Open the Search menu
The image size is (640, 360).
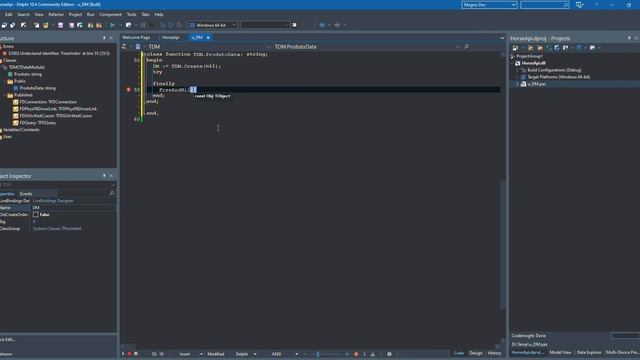coord(23,14)
